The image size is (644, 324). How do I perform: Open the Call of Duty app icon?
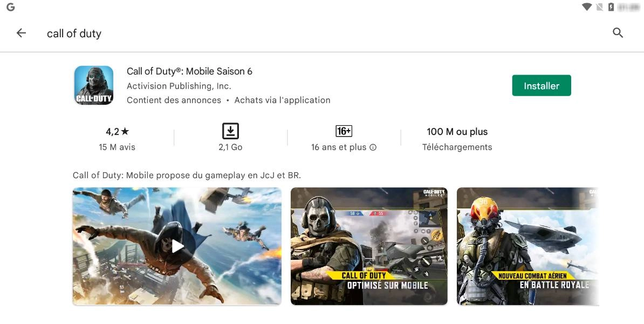(94, 85)
